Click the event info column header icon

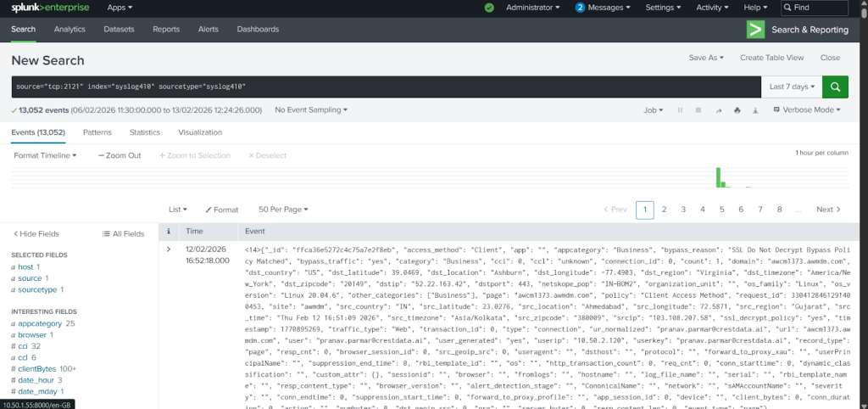coord(169,231)
